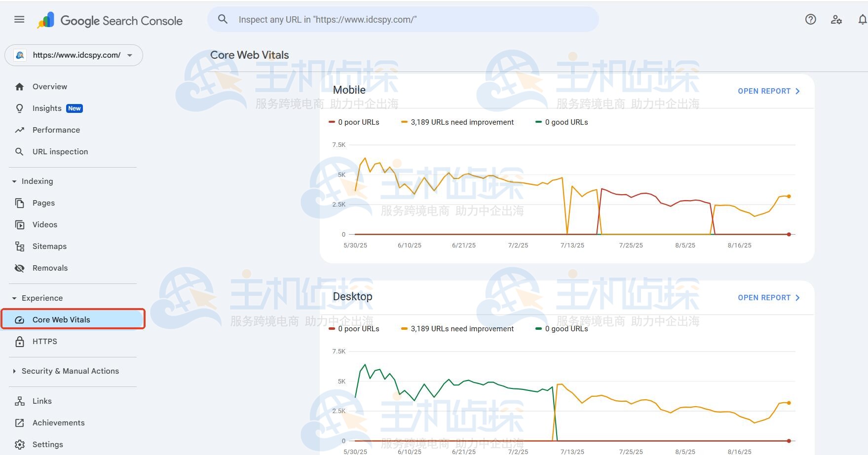Toggle the good URLs legend on Mobile chart
Image resolution: width=868 pixels, height=455 pixels.
click(561, 122)
